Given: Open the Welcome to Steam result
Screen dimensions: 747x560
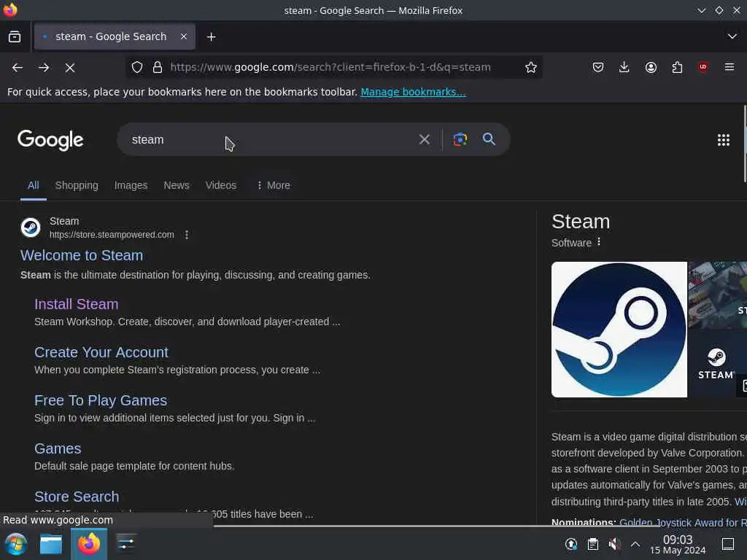Looking at the screenshot, I should pyautogui.click(x=82, y=255).
